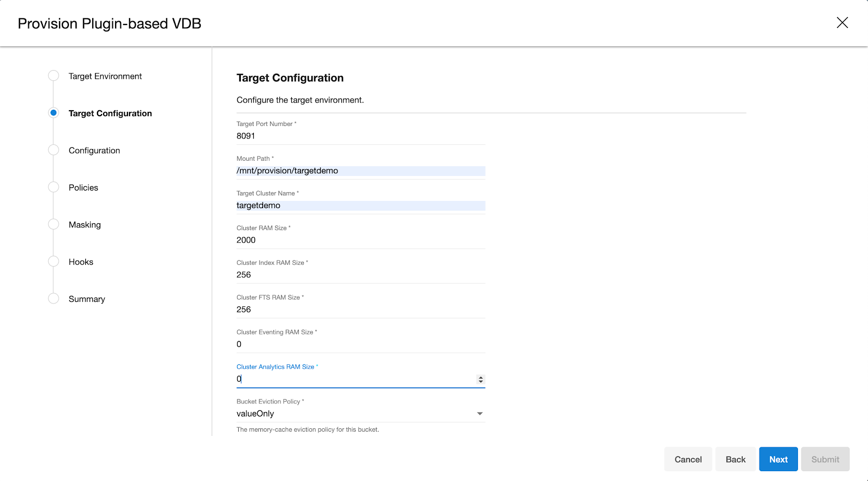868x481 pixels.
Task: Click the Hooks step circle
Action: pyautogui.click(x=53, y=262)
